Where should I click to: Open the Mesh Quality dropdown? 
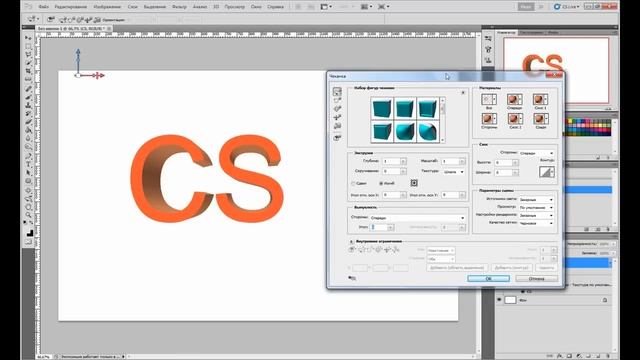tap(536, 223)
